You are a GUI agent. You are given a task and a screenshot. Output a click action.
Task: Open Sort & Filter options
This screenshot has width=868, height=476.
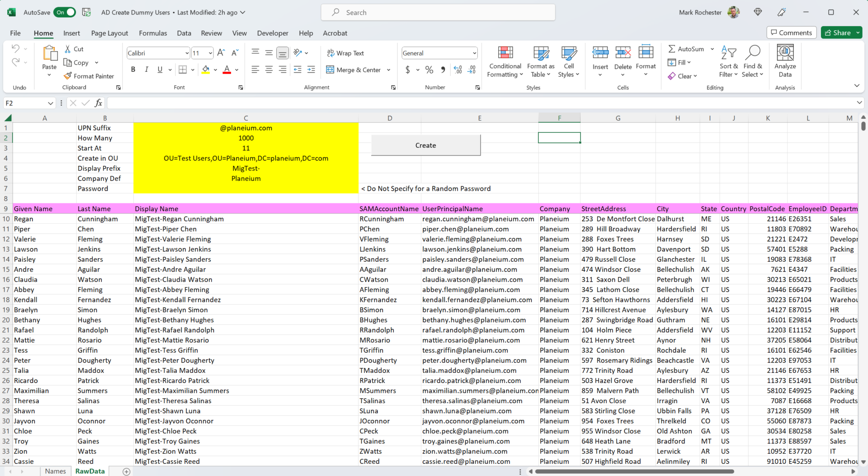click(x=729, y=61)
